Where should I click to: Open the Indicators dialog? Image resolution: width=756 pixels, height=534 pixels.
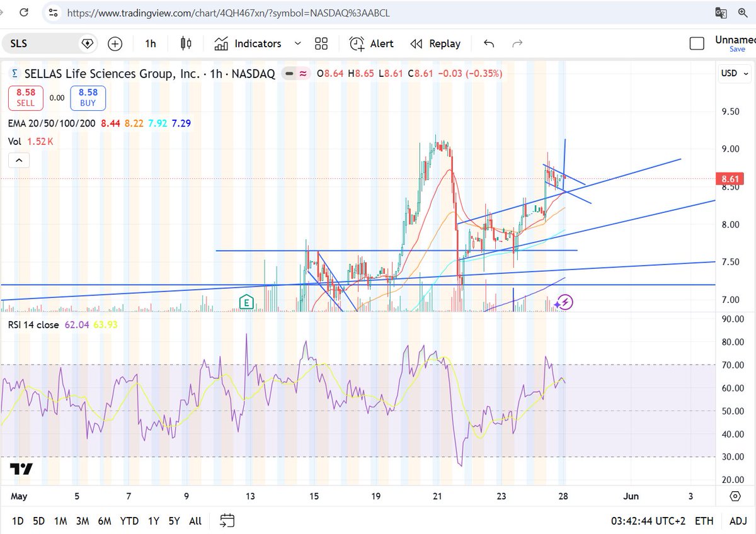[248, 43]
